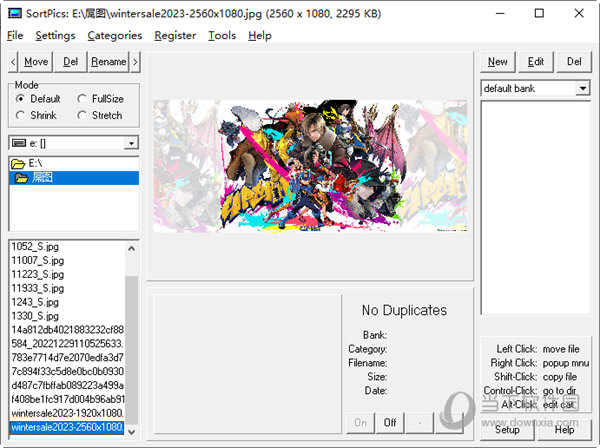Minimize the SortPics window
The height and width of the screenshot is (448, 600).
pyautogui.click(x=500, y=14)
